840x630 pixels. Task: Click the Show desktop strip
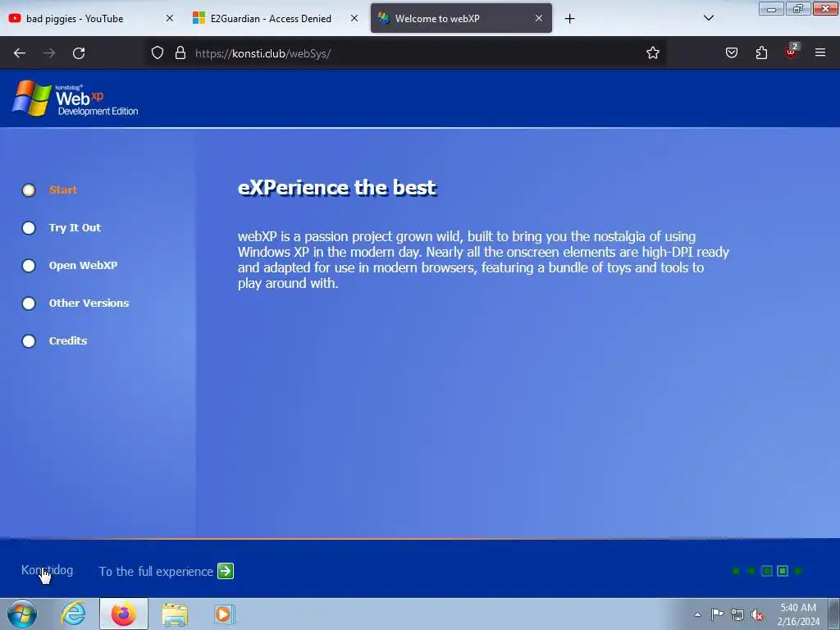[834, 614]
